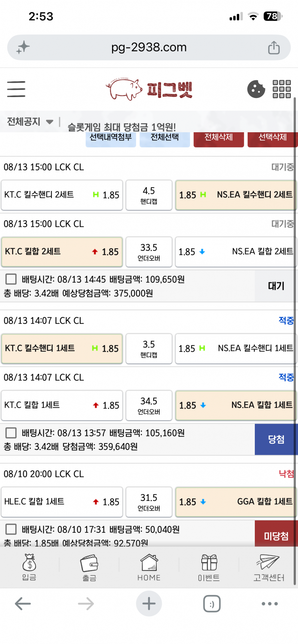
Task: Open 고객센터 paper plane icon
Action: tap(268, 562)
